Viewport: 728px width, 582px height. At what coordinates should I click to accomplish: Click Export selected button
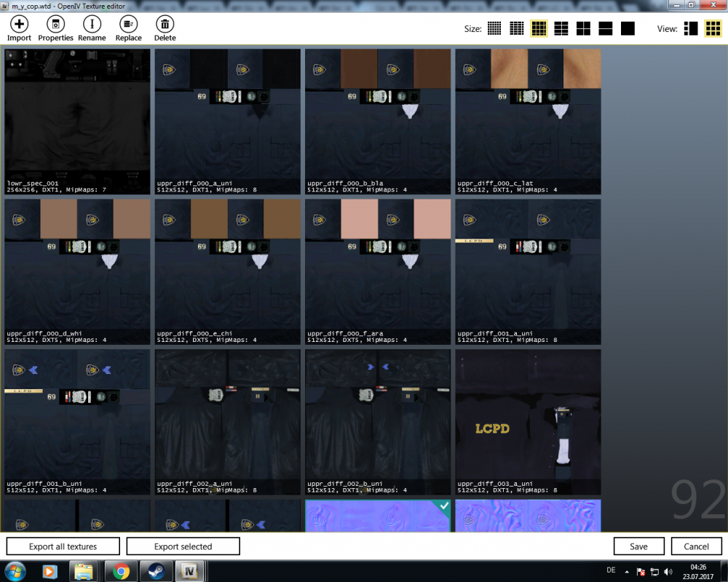183,546
